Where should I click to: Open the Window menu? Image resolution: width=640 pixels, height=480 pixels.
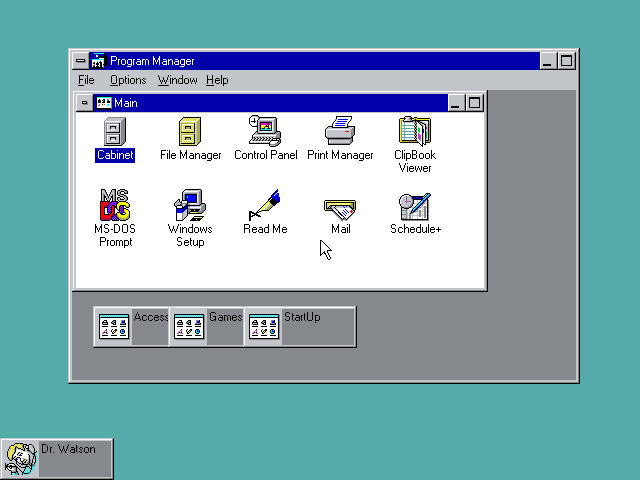tap(178, 80)
